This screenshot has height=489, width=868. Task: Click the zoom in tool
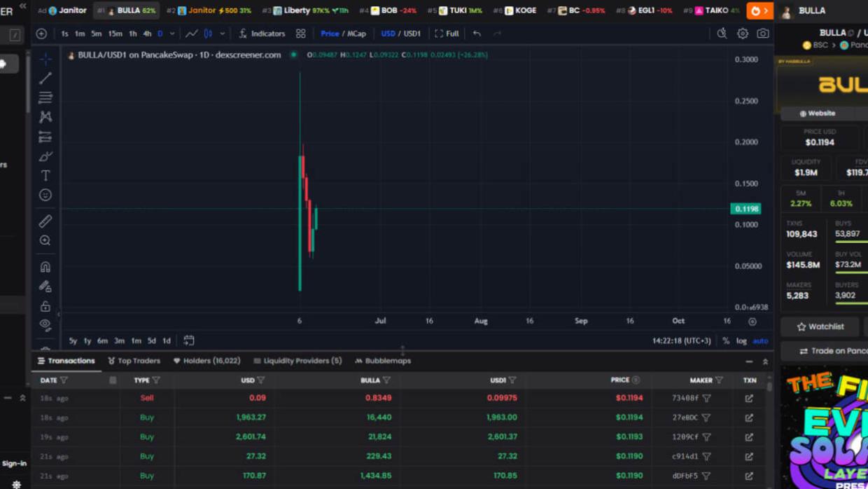click(45, 240)
